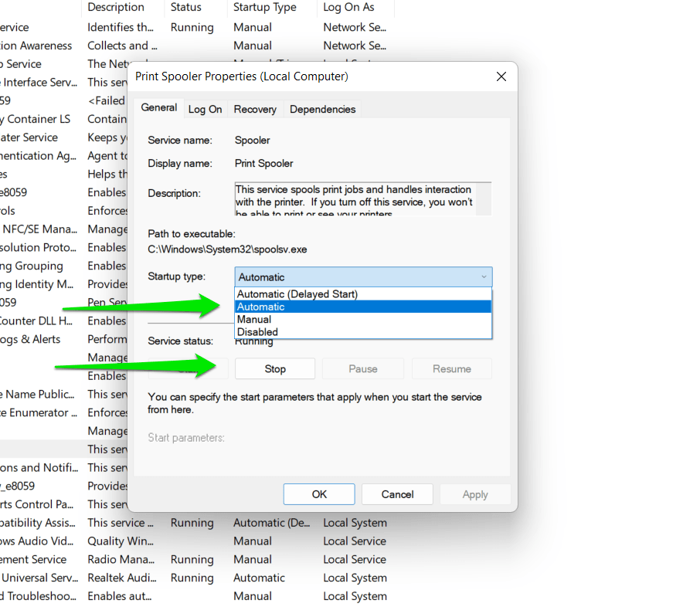
Task: Click the greyed Apply button
Action: click(x=475, y=494)
